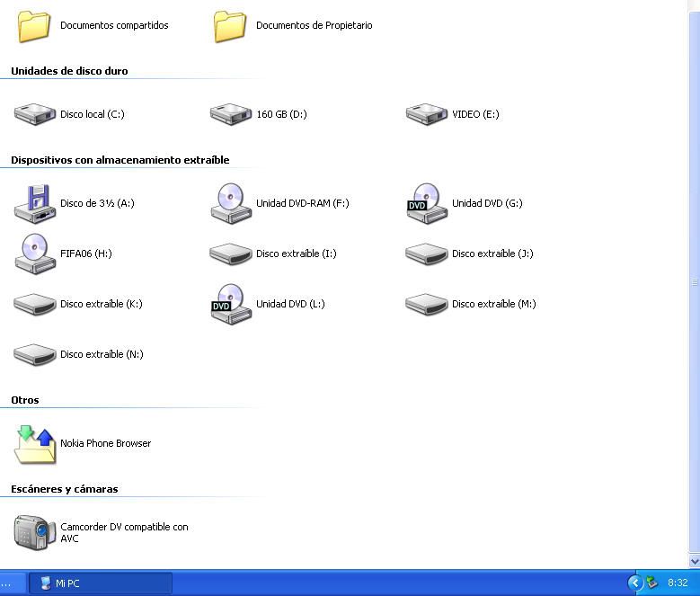Viewport: 700px width, 596px height.
Task: Select the Unidad DVD (G:) drive
Action: pyautogui.click(x=427, y=203)
